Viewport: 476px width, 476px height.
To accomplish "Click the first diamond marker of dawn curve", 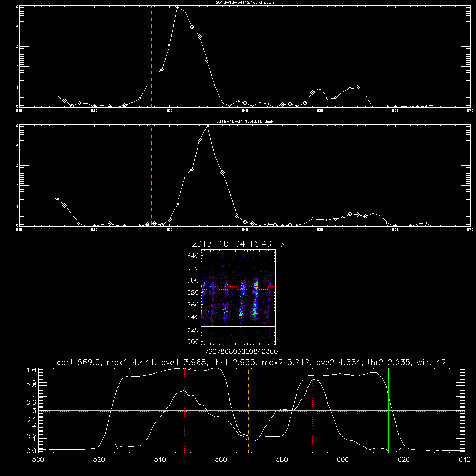I will click(x=57, y=95).
